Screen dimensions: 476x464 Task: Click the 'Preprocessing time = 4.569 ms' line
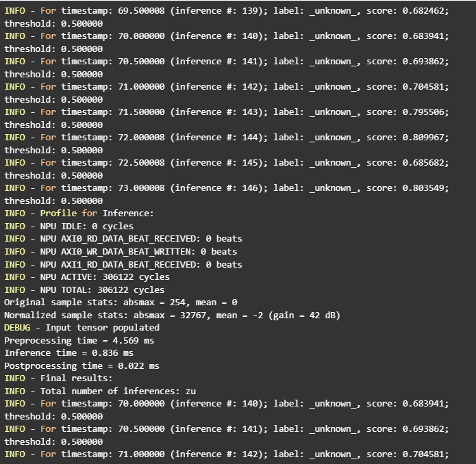pos(79,340)
